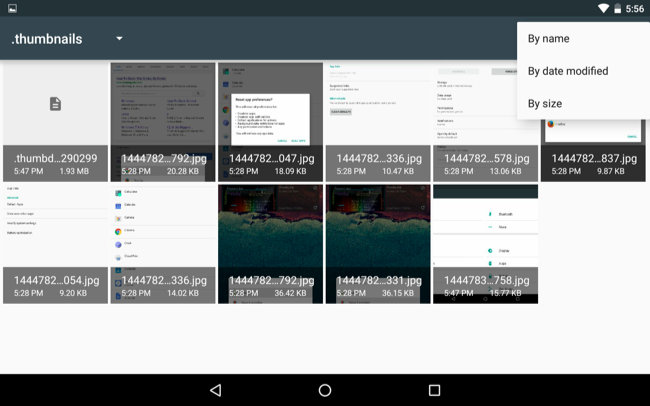Screen dimensions: 650x406
Task: Select By size sorting option
Action: coord(583,103)
